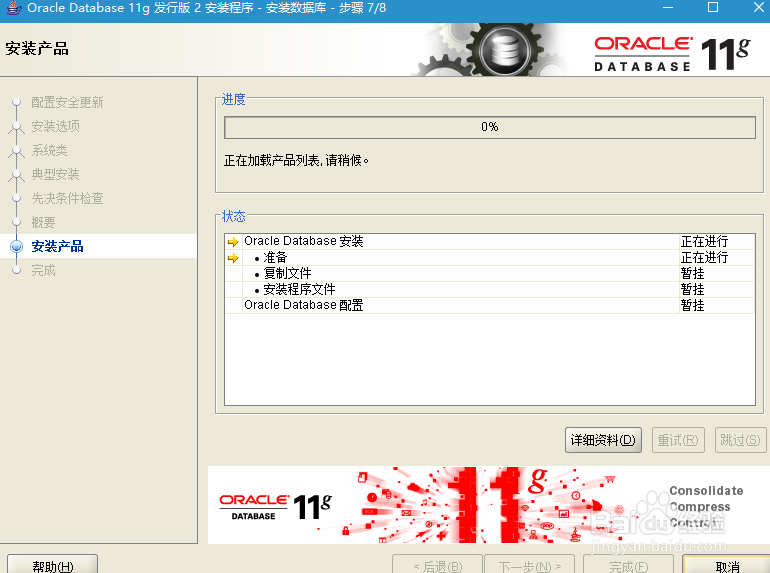Screen dimensions: 770x573
Task: Select the 概要 step in the sidebar
Action: pyautogui.click(x=43, y=222)
